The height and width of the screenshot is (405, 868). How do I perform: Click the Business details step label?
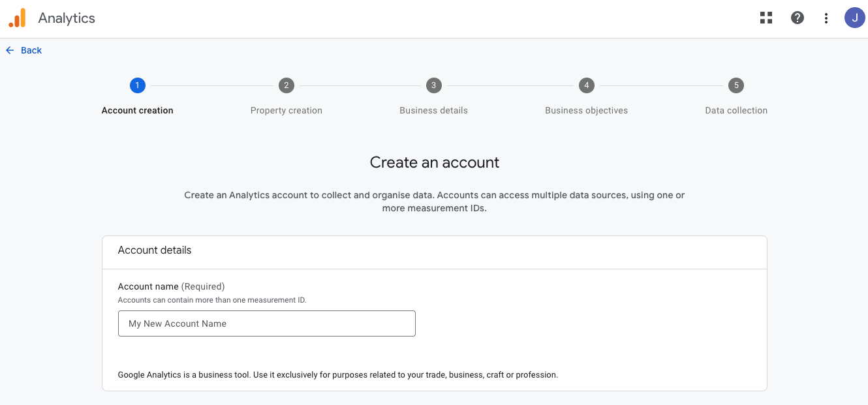pyautogui.click(x=434, y=110)
